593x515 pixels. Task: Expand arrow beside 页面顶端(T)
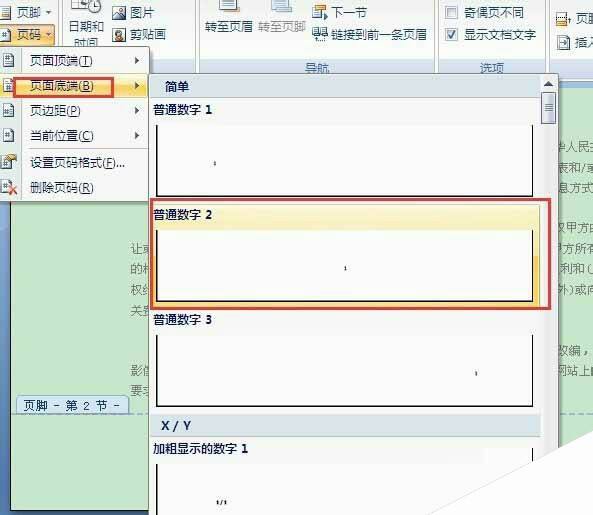pos(137,60)
